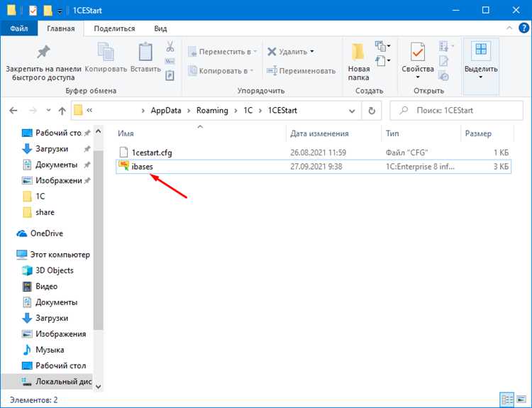This screenshot has height=408, width=532.
Task: Select OneDrive in navigation pane
Action: point(40,233)
